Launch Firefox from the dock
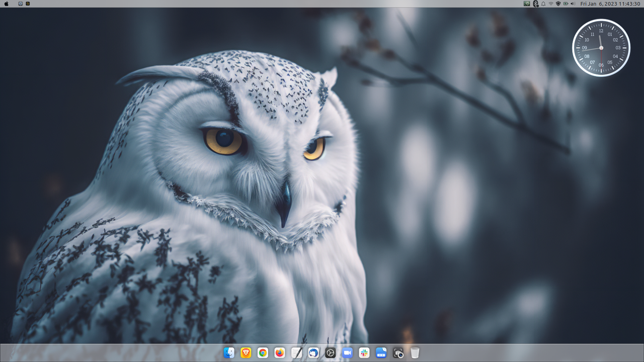 pos(279,353)
